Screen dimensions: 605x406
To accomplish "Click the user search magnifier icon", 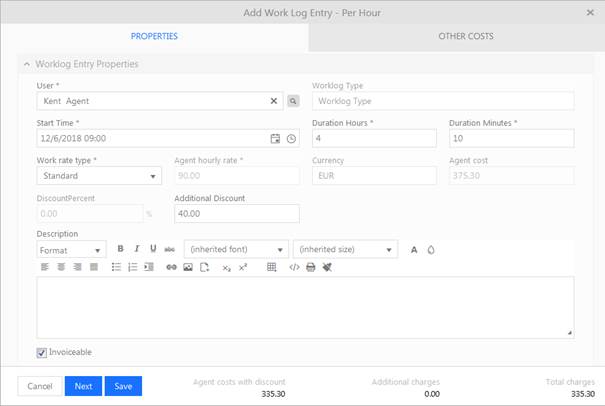I will point(293,101).
